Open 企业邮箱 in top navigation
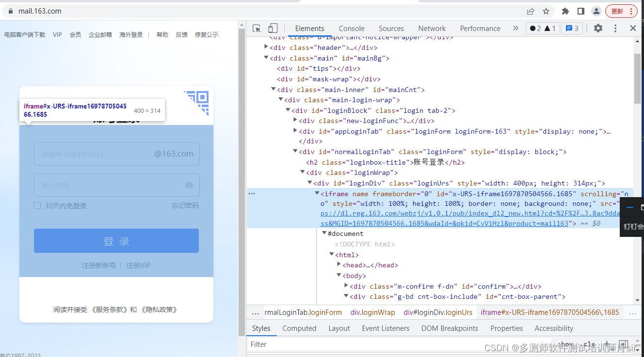 pos(100,34)
